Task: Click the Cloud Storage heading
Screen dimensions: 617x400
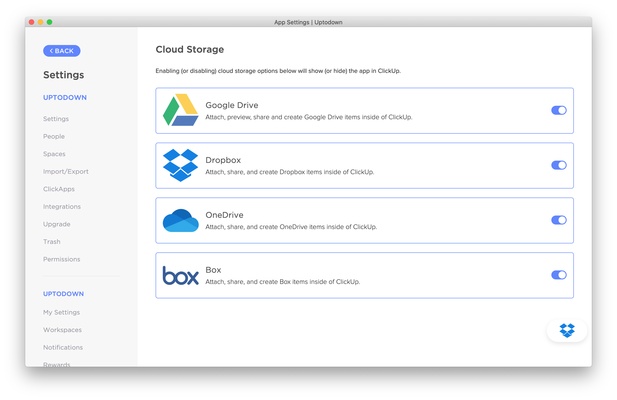Action: (x=190, y=50)
